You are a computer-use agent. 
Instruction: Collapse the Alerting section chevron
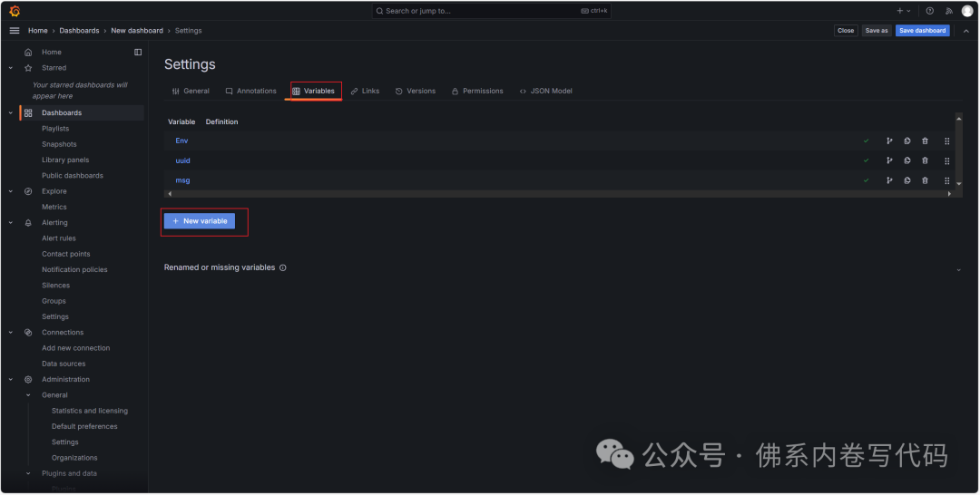click(11, 223)
